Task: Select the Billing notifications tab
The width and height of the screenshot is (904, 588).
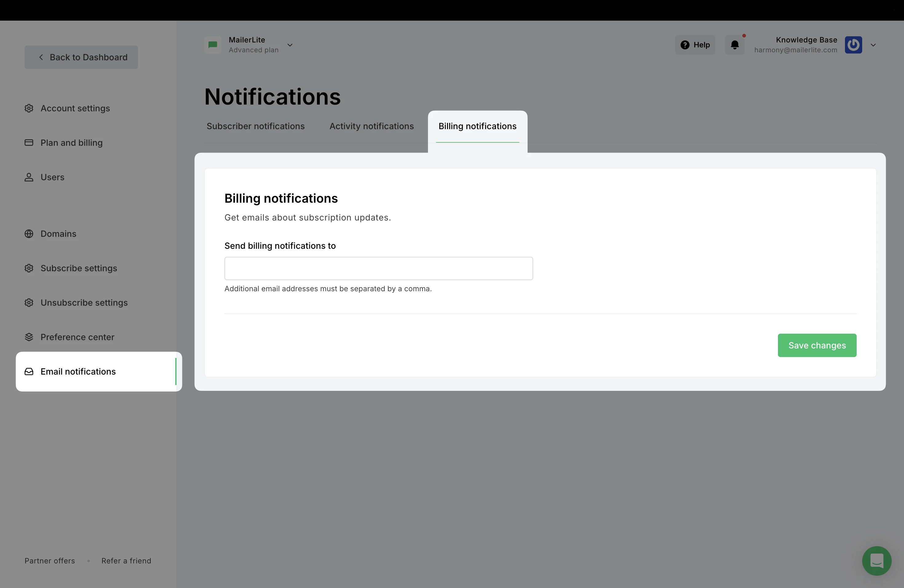Action: [x=477, y=126]
